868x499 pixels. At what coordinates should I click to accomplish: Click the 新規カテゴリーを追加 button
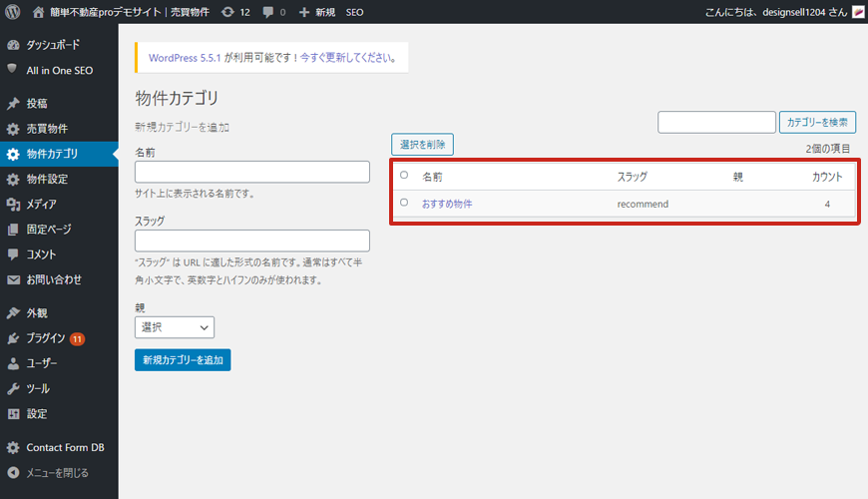pyautogui.click(x=183, y=359)
